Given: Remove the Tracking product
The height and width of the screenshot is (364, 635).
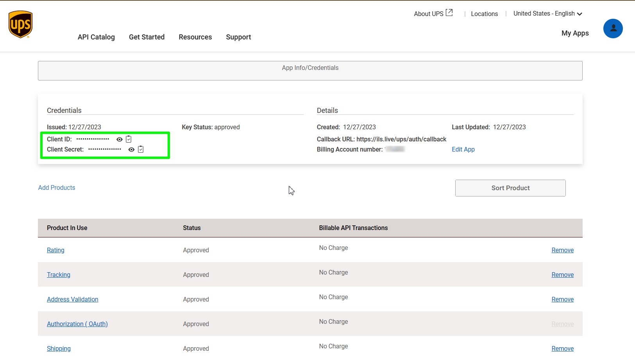Looking at the screenshot, I should pos(562,275).
